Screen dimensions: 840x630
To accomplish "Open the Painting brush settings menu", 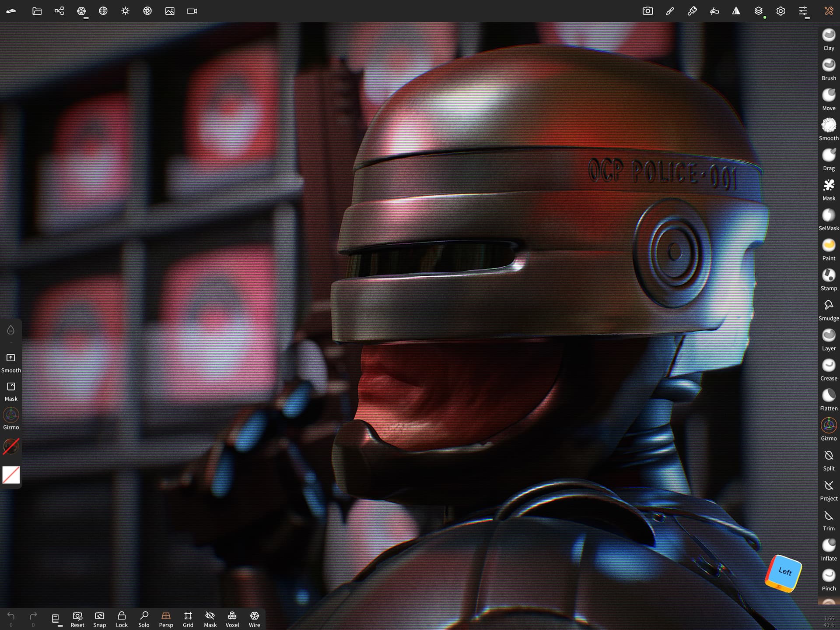I will point(692,11).
